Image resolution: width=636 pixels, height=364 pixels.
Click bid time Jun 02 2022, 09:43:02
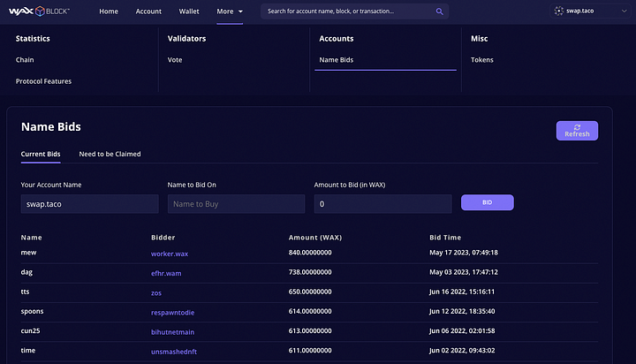[x=462, y=350]
